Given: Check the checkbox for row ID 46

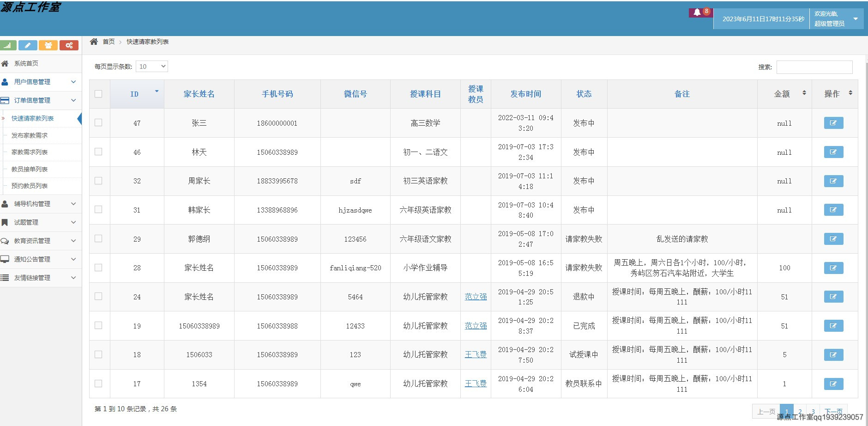Looking at the screenshot, I should [x=98, y=152].
